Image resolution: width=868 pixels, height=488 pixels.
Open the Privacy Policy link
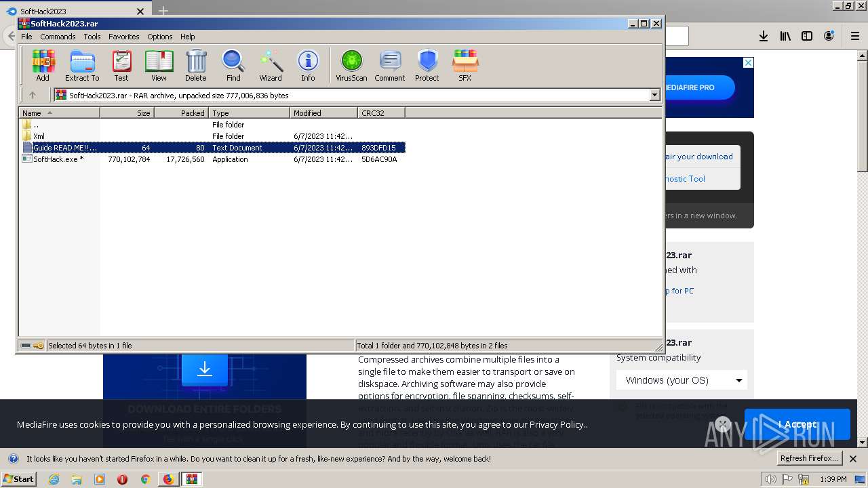coord(556,424)
